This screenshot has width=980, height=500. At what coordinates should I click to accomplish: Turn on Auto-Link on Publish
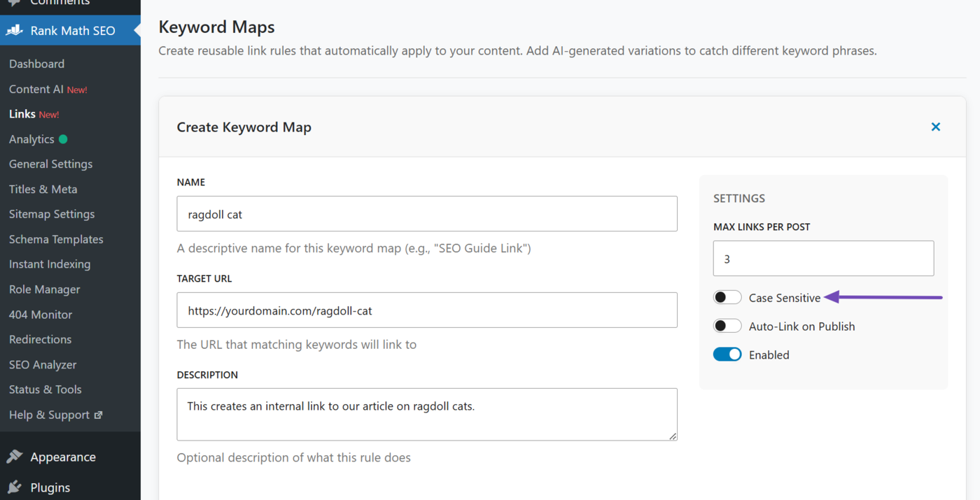coord(727,325)
